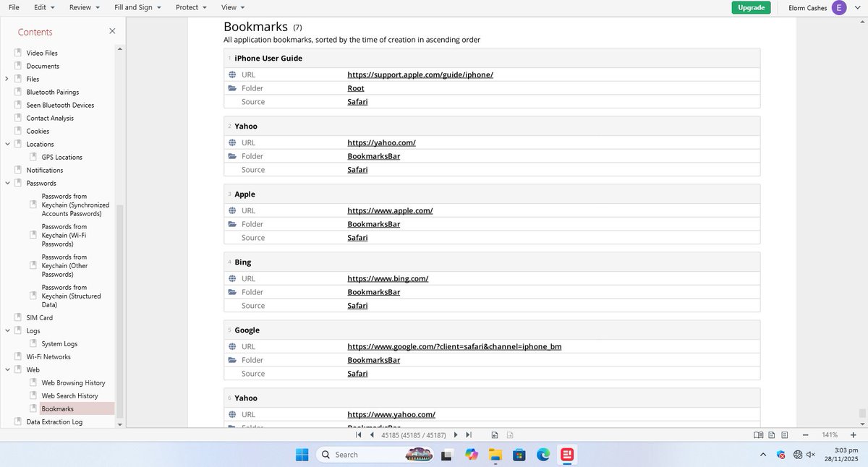Click the Upgrade button
Screen dimensions: 868x467
coord(750,7)
